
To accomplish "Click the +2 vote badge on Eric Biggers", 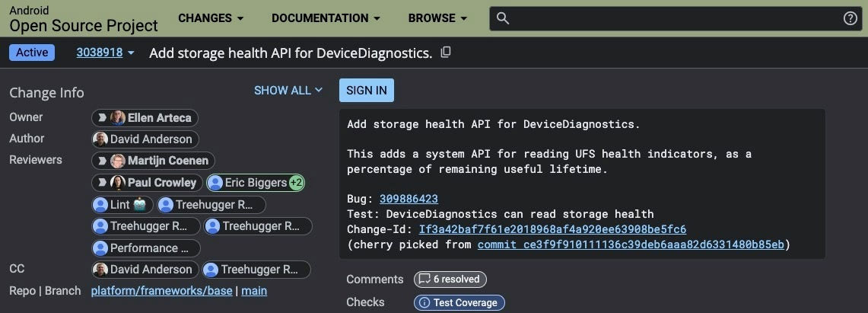I will [297, 183].
